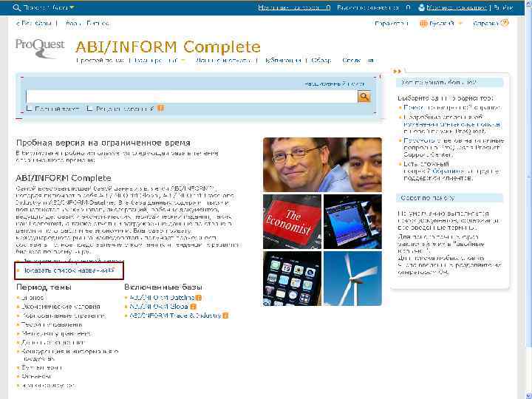Open ABI/INFORM Trade & Industry link

pos(175,316)
